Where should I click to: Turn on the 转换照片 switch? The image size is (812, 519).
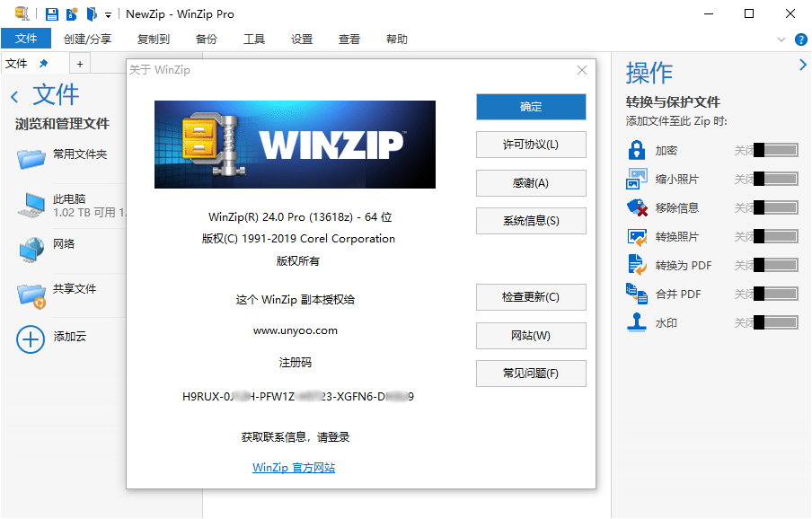[x=776, y=236]
